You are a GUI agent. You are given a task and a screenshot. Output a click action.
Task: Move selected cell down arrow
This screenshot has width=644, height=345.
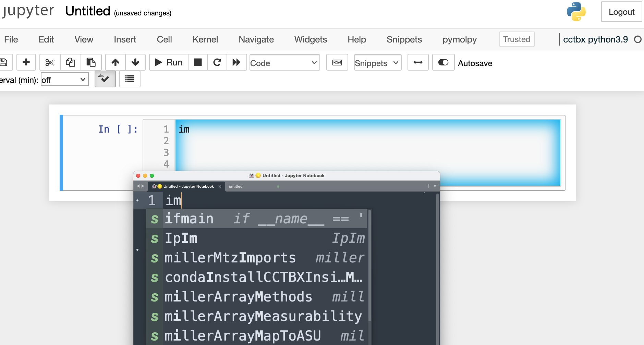[135, 62]
